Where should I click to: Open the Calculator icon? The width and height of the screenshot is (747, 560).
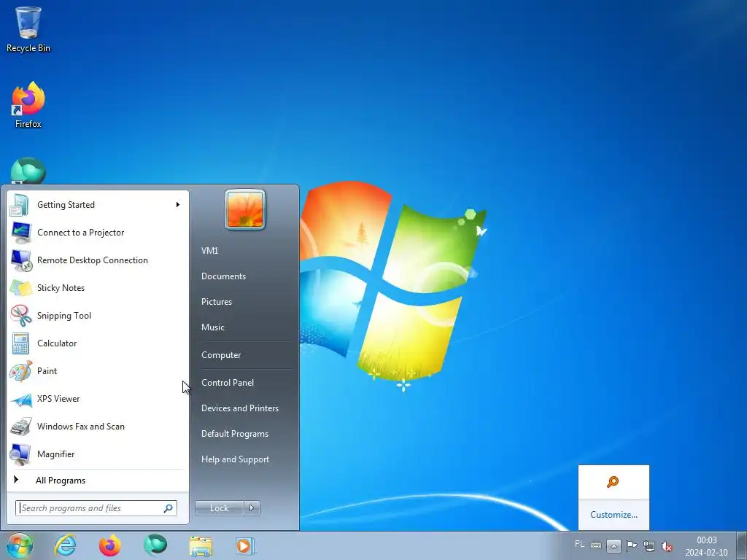[20, 343]
